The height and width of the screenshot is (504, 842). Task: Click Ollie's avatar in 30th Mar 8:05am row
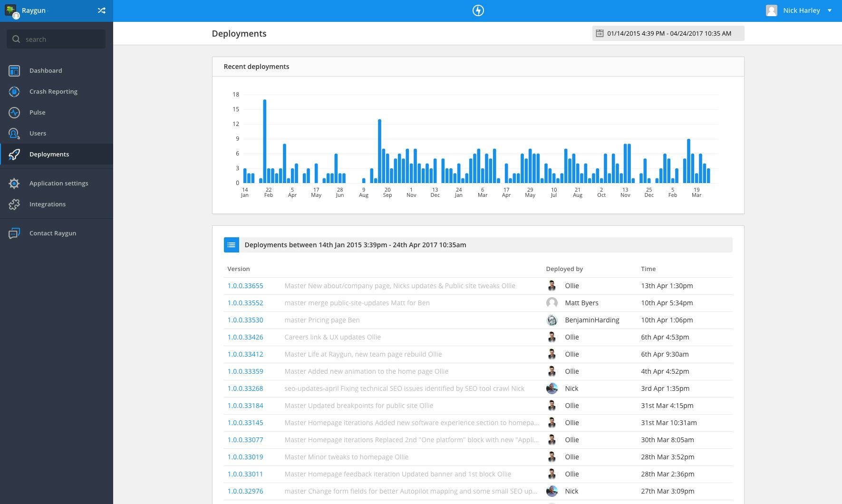click(552, 440)
